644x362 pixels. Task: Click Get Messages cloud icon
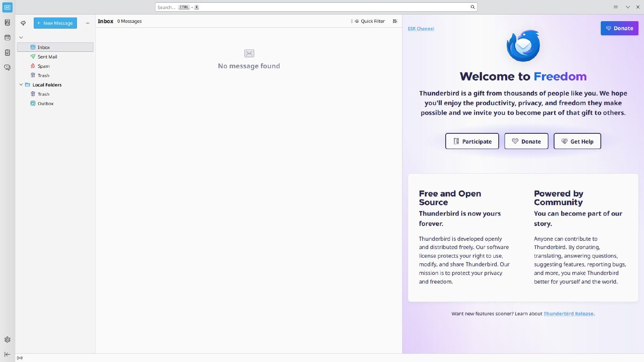23,23
